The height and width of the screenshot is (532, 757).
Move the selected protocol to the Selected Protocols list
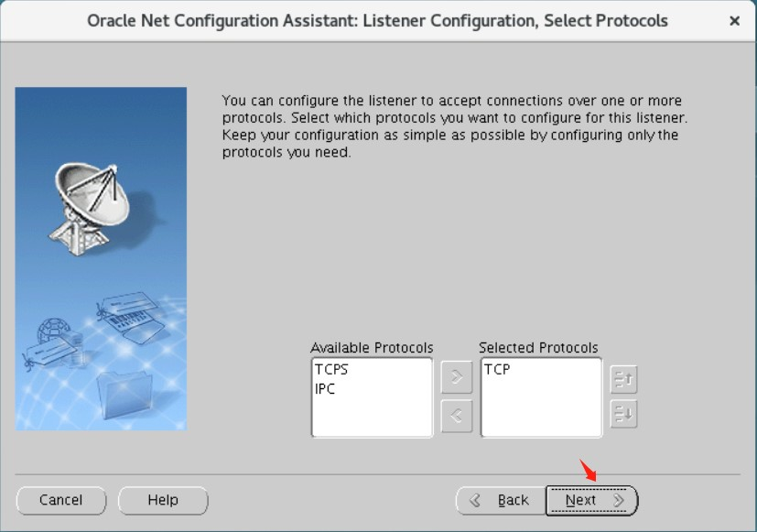(x=456, y=377)
